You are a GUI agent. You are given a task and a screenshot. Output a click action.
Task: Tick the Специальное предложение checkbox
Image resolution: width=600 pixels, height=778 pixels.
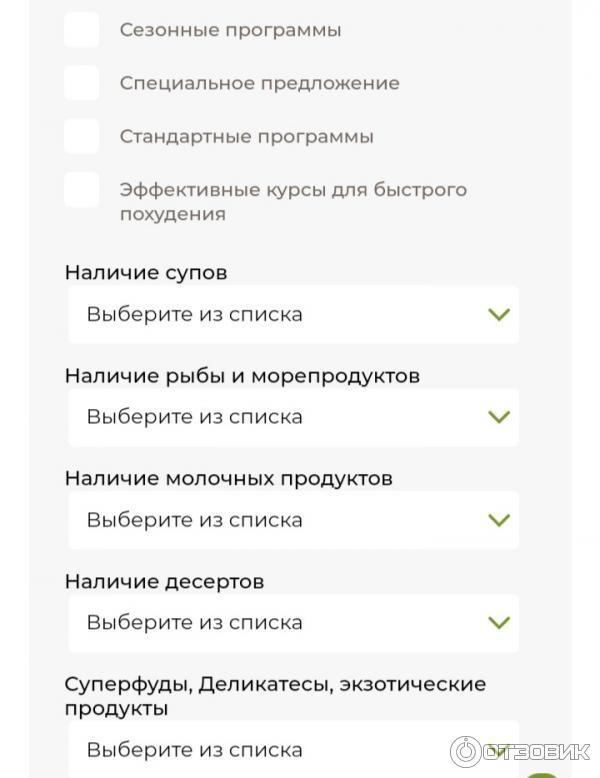[82, 83]
